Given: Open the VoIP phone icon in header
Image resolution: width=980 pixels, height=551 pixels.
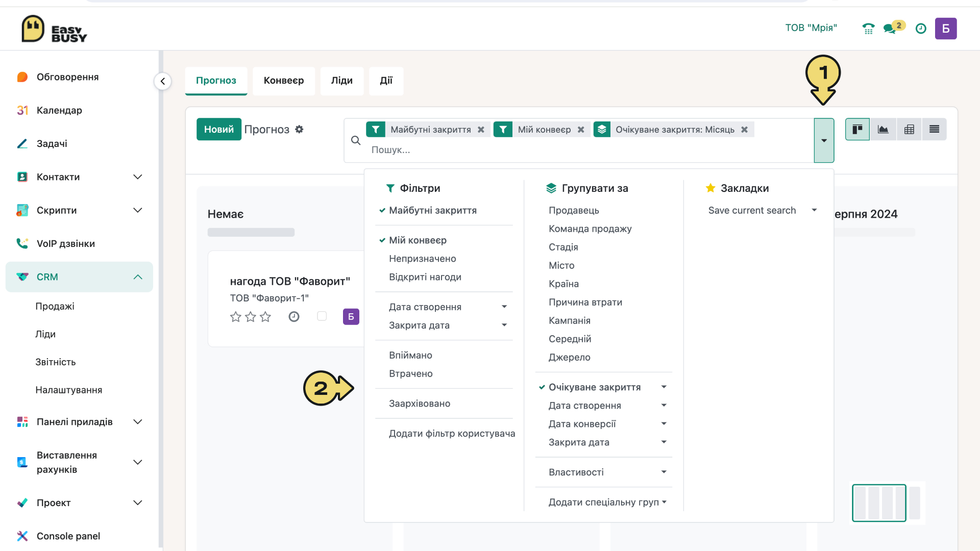Looking at the screenshot, I should click(868, 29).
